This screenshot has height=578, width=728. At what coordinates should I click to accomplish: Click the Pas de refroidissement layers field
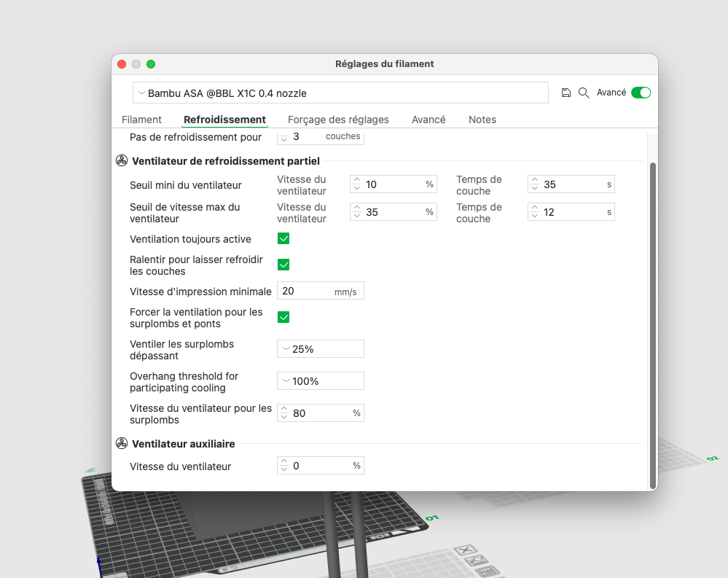click(x=321, y=137)
